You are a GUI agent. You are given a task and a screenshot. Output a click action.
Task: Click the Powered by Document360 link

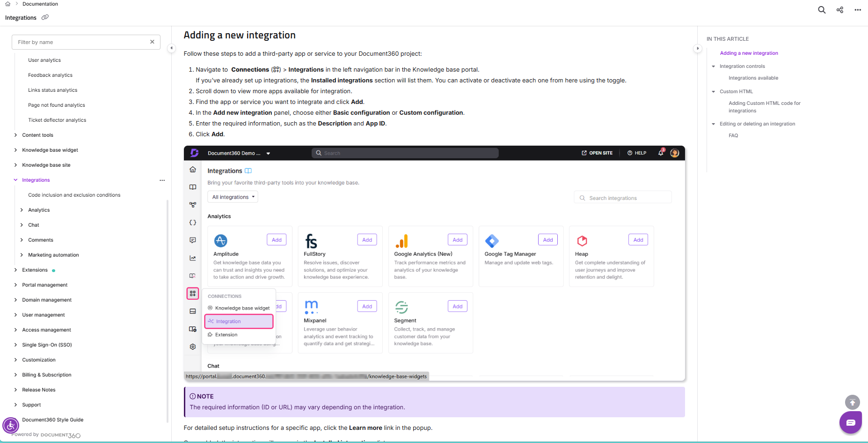tap(46, 435)
